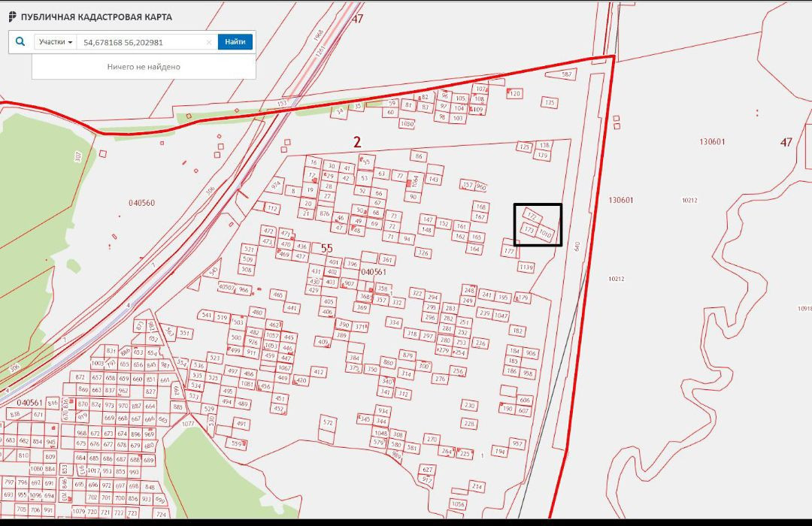Image resolution: width=812 pixels, height=526 pixels.
Task: Select parcel 1056 near the bottom edge
Action: [x=457, y=503]
